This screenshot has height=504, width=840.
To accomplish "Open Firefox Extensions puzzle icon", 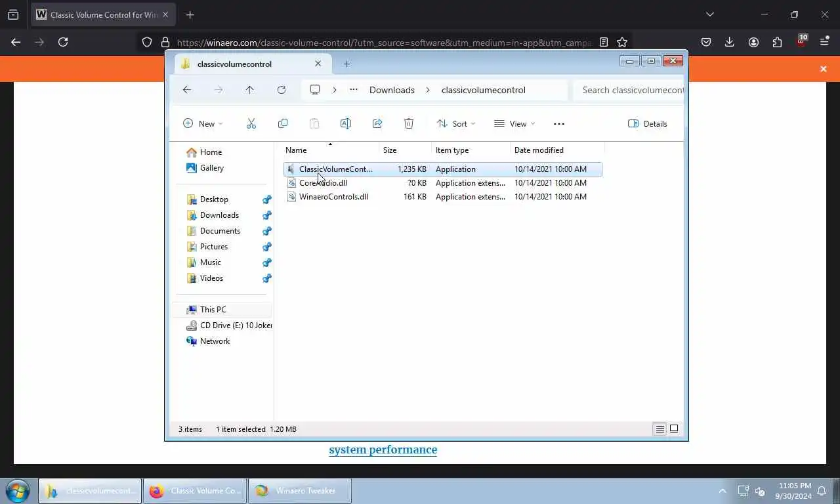I will 778,42.
